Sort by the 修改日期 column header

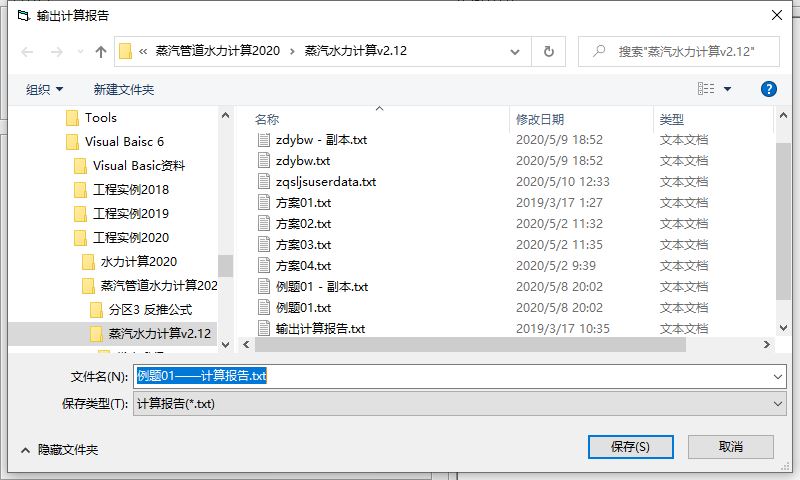(540, 119)
